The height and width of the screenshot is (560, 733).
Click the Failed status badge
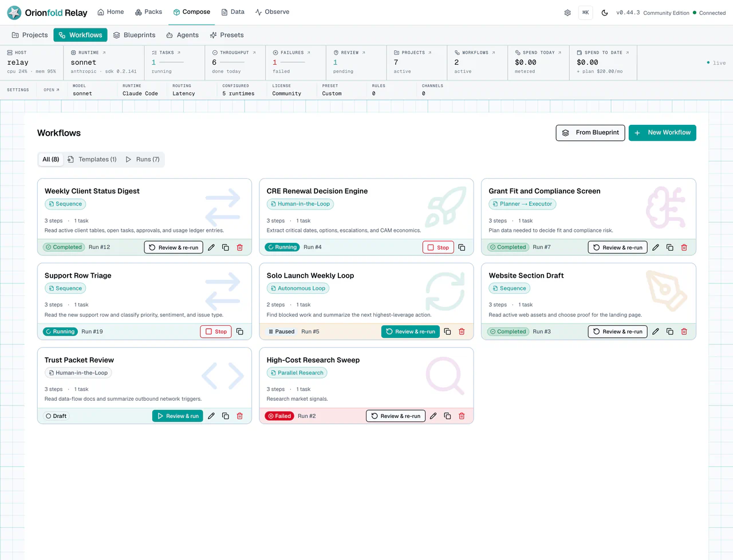click(x=279, y=416)
